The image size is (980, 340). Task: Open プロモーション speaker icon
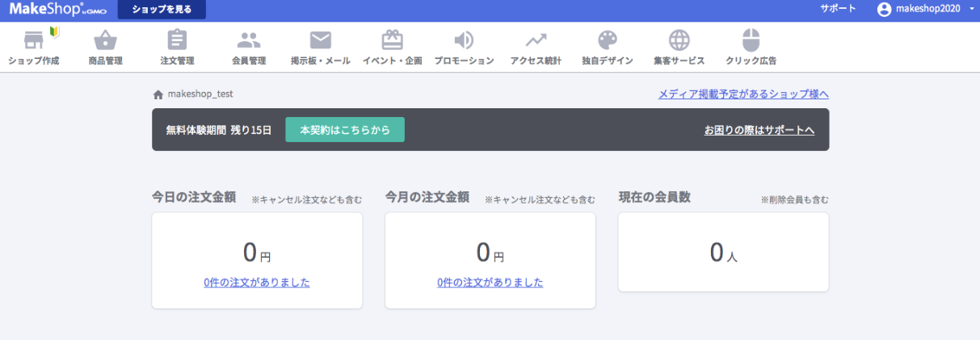point(464,40)
